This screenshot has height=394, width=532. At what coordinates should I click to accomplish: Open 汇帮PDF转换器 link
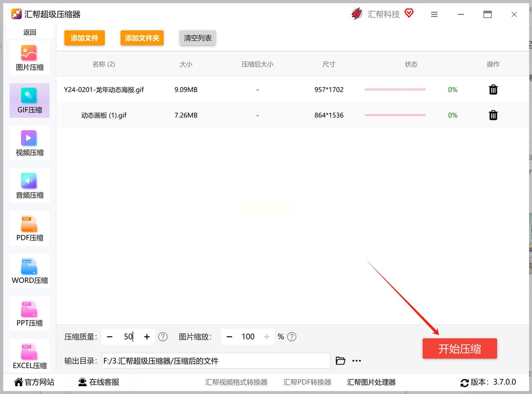click(x=308, y=382)
